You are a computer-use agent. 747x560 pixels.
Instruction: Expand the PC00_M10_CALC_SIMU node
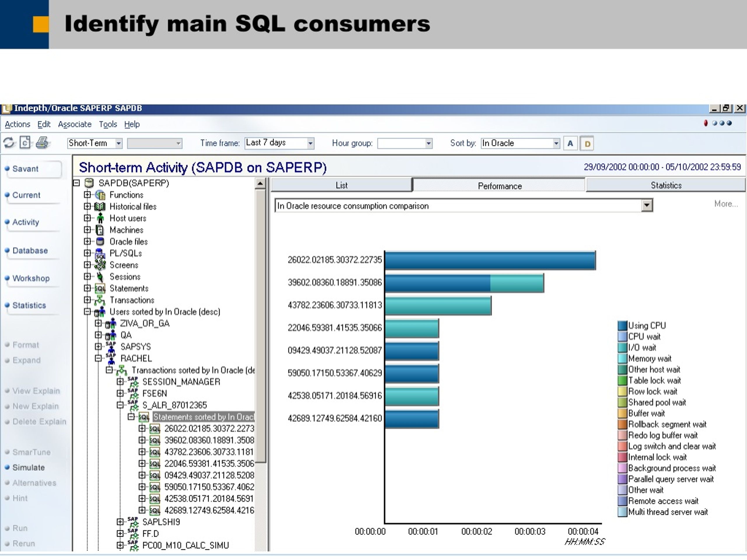coord(120,545)
